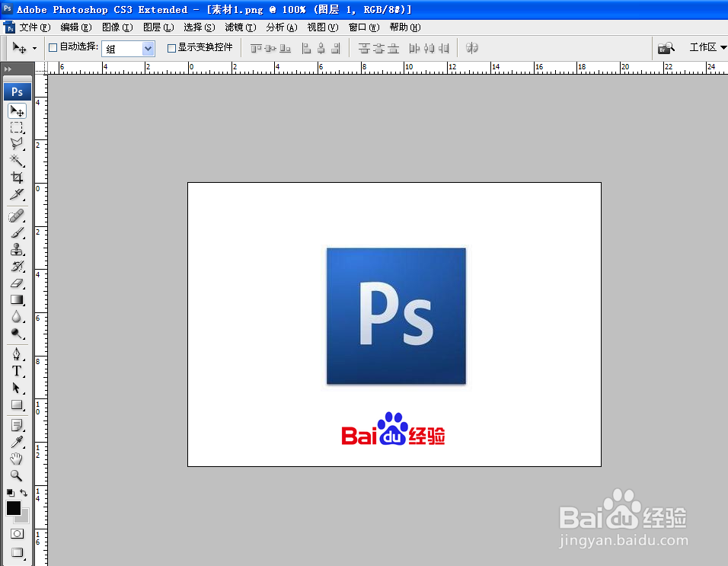Screen dimensions: 728x566
Task: Open the 帮助 menu item
Action: 404,27
